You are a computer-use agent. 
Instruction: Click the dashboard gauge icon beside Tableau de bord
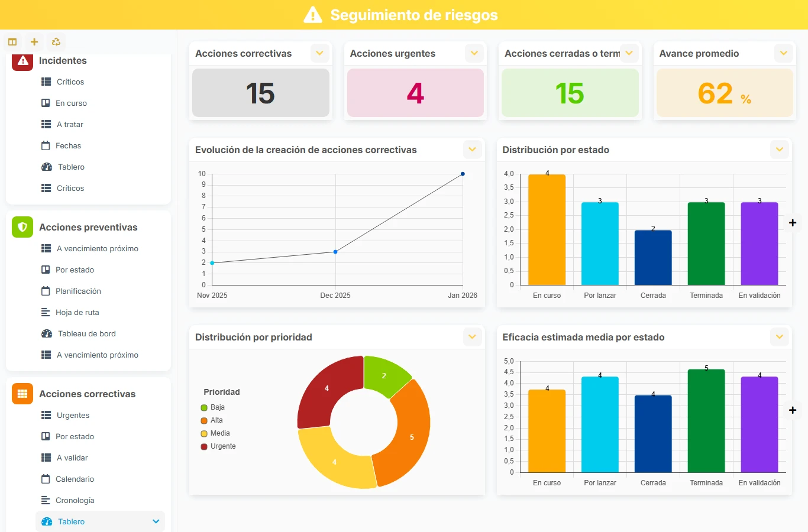(47, 334)
